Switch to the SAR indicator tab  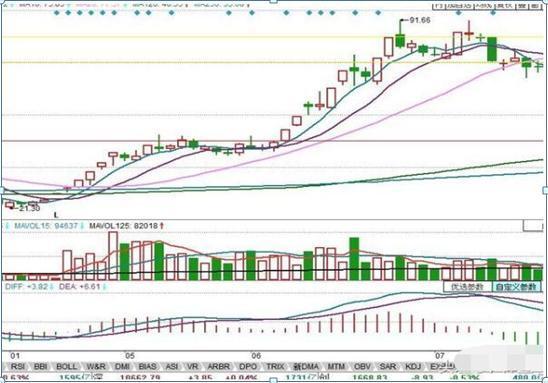(x=388, y=366)
